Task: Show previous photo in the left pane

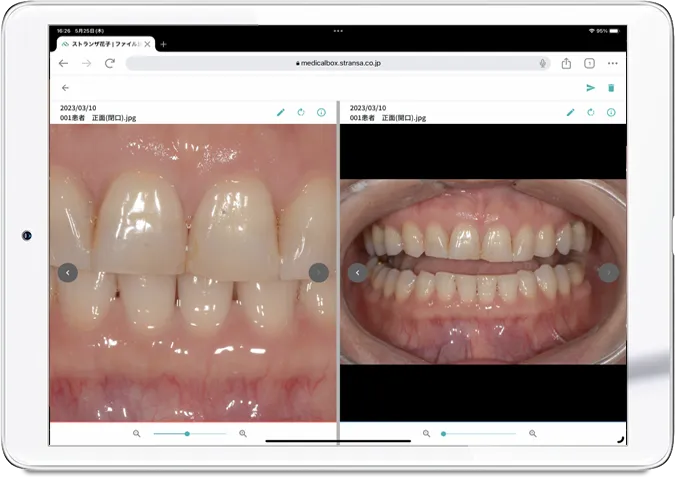Action: (x=67, y=272)
